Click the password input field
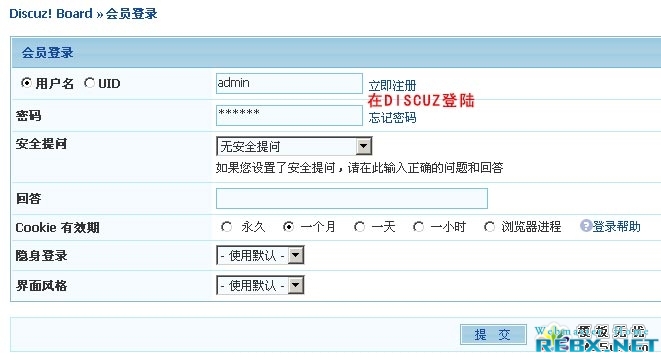The width and height of the screenshot is (661, 360). pyautogui.click(x=289, y=115)
